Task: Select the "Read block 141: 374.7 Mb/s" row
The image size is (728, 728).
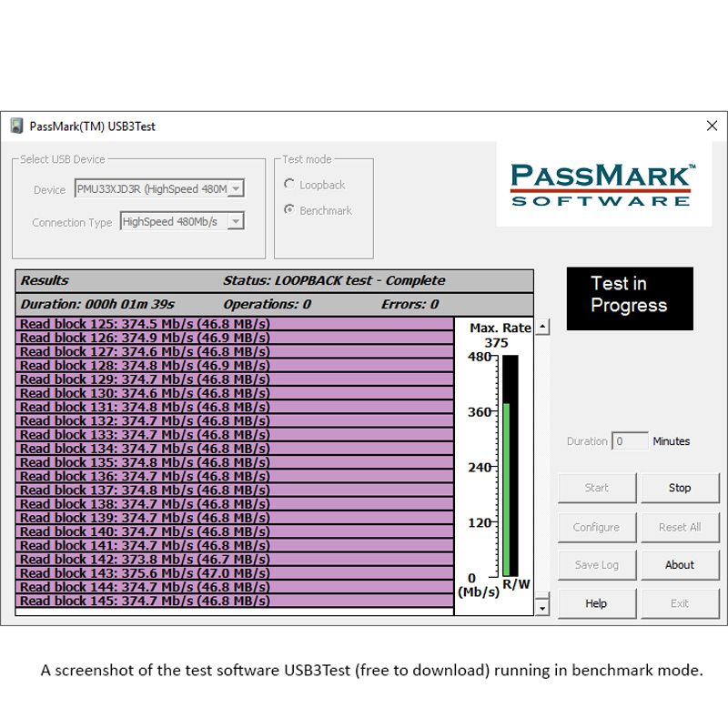Action: click(x=235, y=545)
